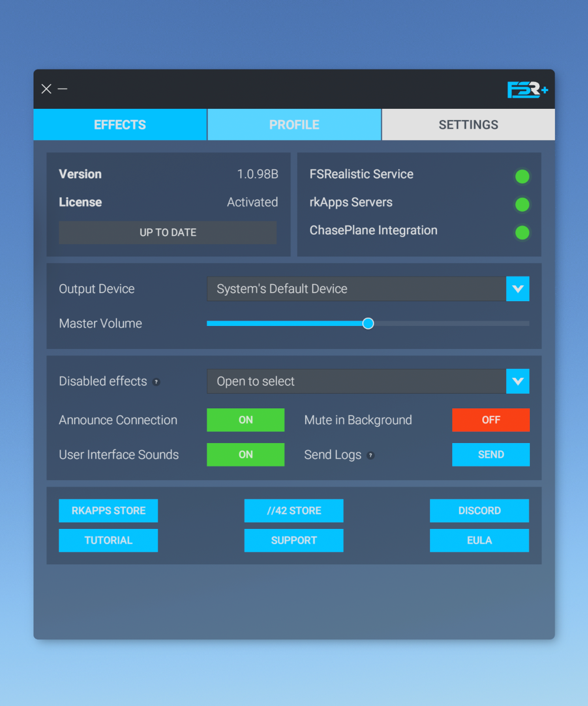The width and height of the screenshot is (588, 706).
Task: Send logs using the SEND button
Action: click(x=491, y=454)
